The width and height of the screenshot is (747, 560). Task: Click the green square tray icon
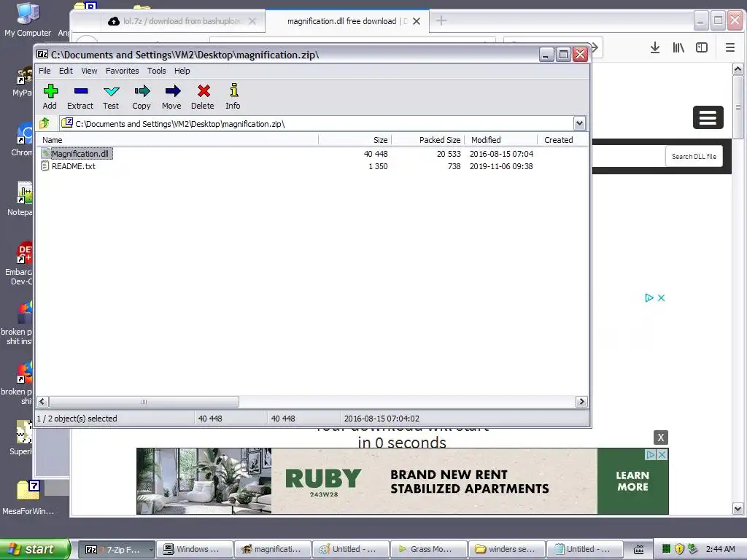tap(667, 548)
